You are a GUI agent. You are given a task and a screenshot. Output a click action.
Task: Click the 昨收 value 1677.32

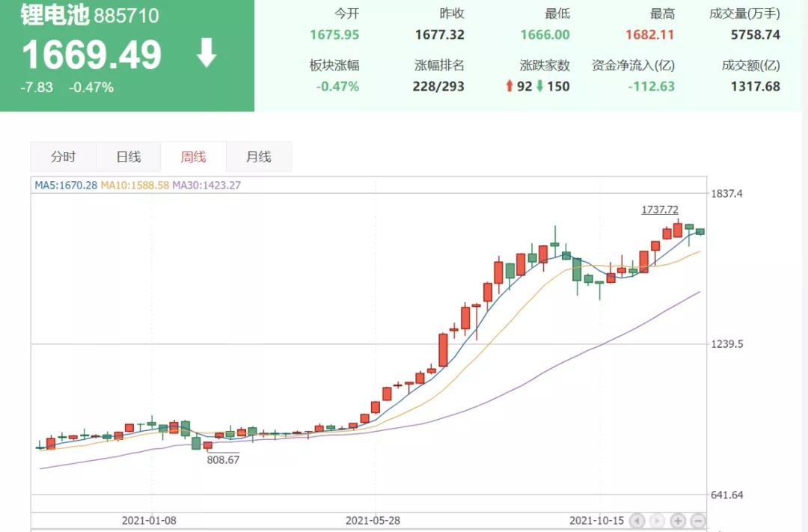440,35
